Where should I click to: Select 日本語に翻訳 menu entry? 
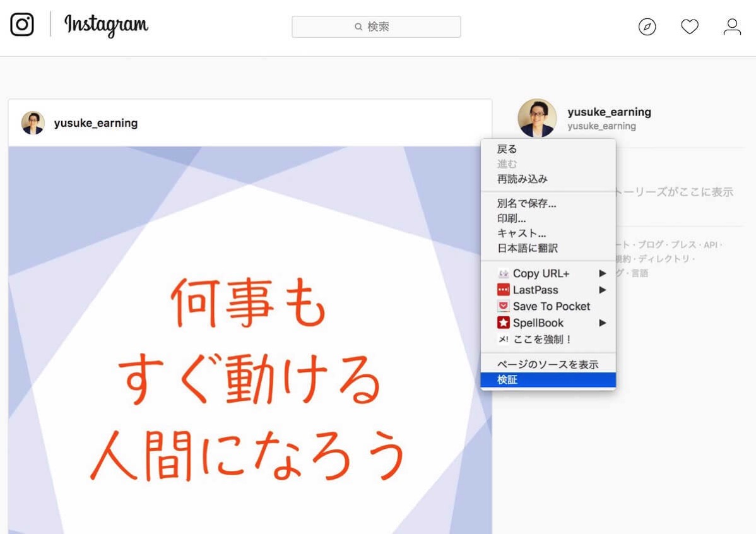click(548, 249)
